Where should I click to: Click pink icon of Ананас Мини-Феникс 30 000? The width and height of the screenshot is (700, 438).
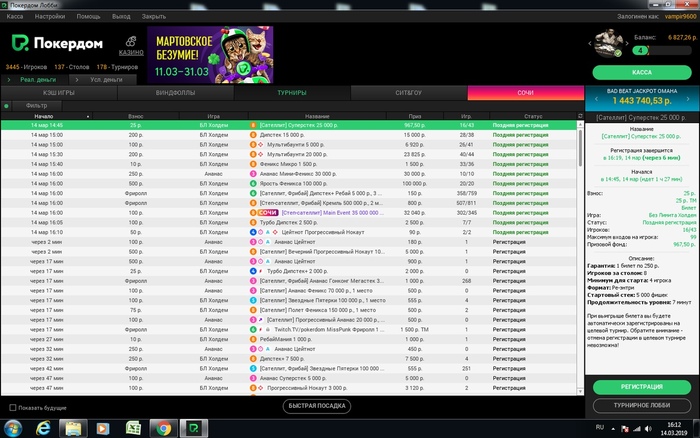pos(253,174)
